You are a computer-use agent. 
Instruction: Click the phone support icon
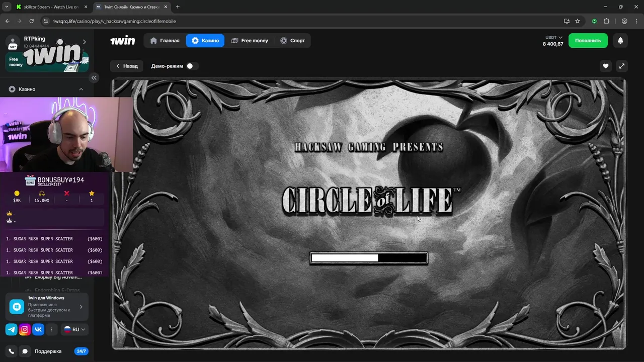12,351
